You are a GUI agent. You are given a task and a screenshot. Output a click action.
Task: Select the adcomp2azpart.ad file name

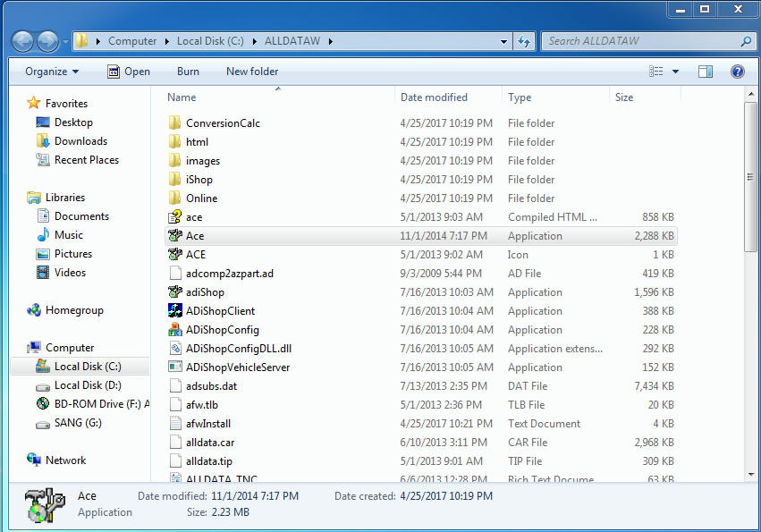point(230,274)
